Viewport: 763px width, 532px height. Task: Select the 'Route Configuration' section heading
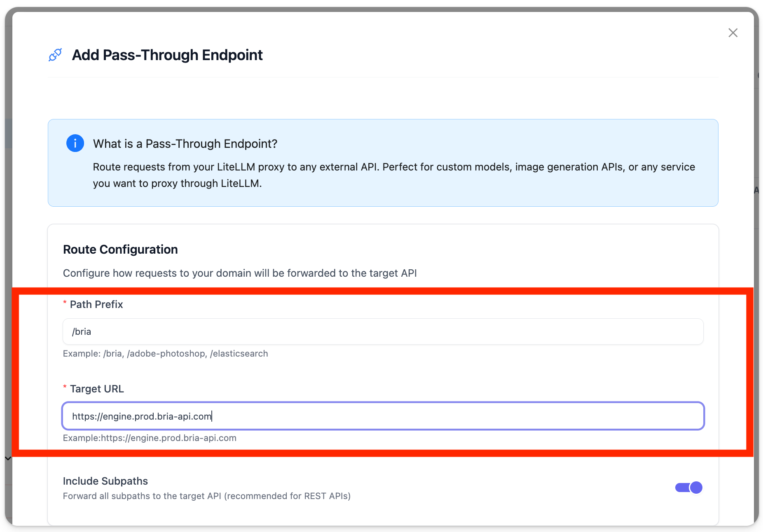(x=120, y=249)
